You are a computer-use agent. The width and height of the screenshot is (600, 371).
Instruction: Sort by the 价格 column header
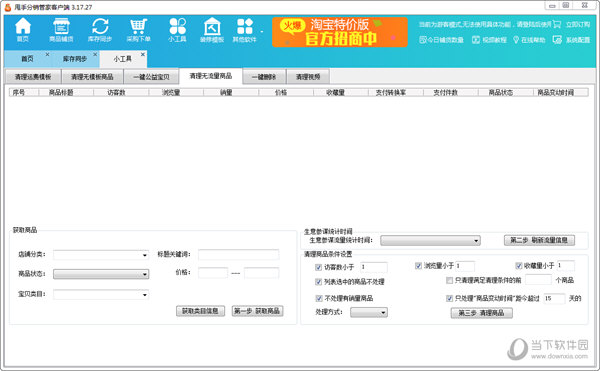(x=286, y=92)
